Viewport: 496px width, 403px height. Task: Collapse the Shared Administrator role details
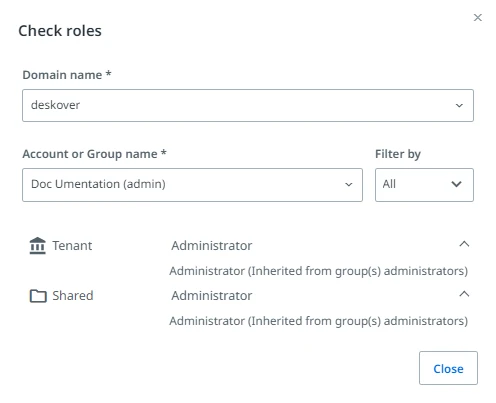point(464,294)
